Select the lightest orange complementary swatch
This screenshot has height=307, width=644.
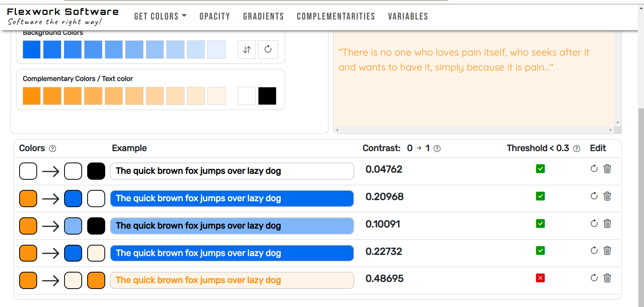[x=216, y=96]
